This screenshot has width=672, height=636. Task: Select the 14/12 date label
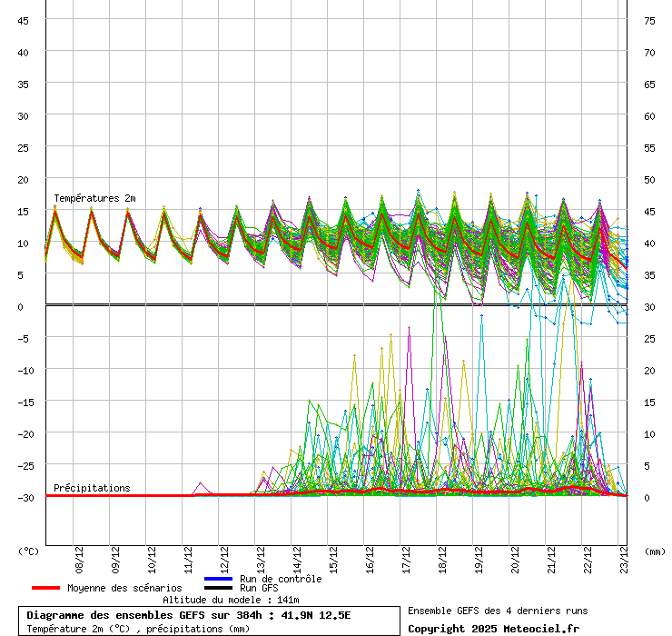click(298, 556)
